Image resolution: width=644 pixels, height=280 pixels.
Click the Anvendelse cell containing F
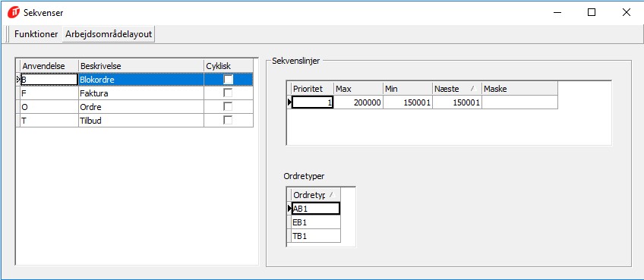coord(49,93)
